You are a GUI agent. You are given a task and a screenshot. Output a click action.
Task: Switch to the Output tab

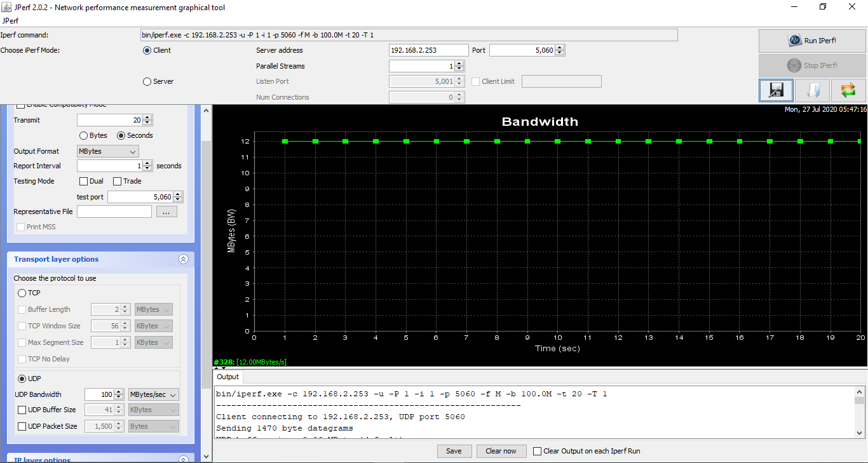[x=227, y=376]
